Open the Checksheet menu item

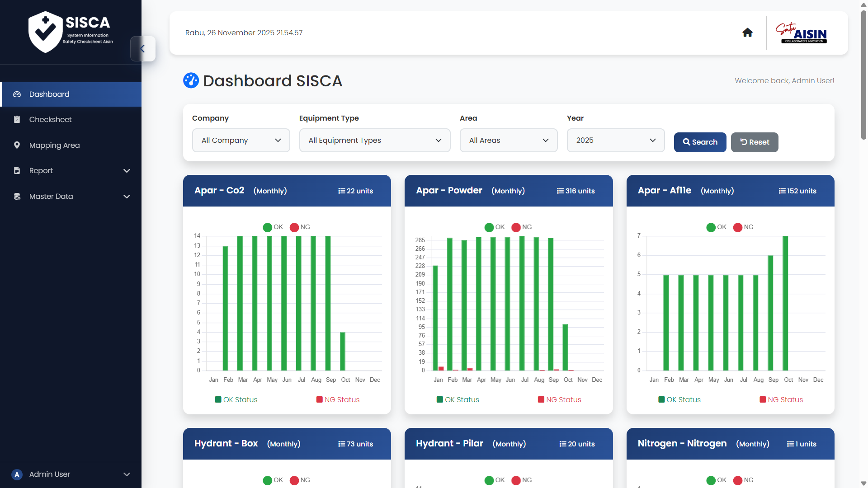71,120
